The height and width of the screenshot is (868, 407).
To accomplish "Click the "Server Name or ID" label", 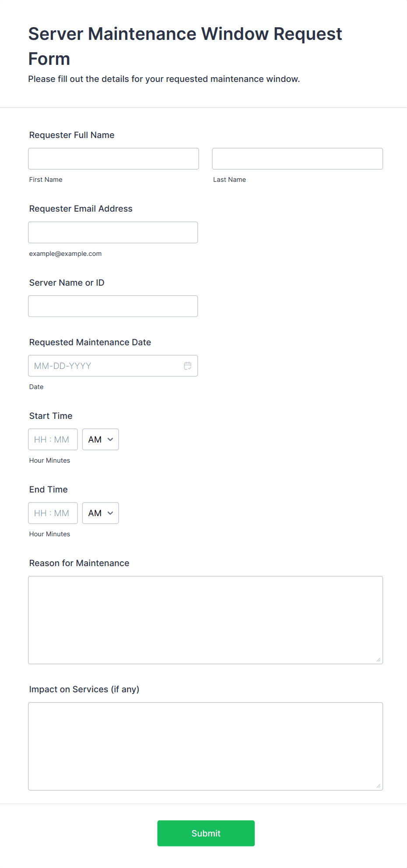I will (67, 283).
